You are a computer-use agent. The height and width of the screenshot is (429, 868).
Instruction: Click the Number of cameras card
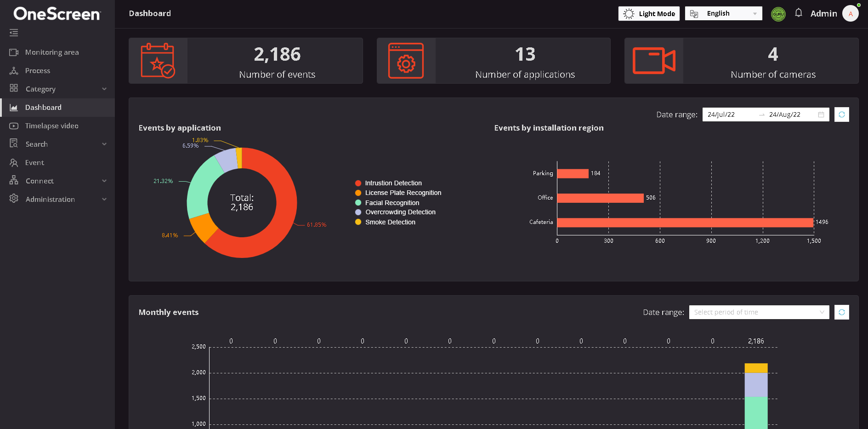(x=741, y=61)
